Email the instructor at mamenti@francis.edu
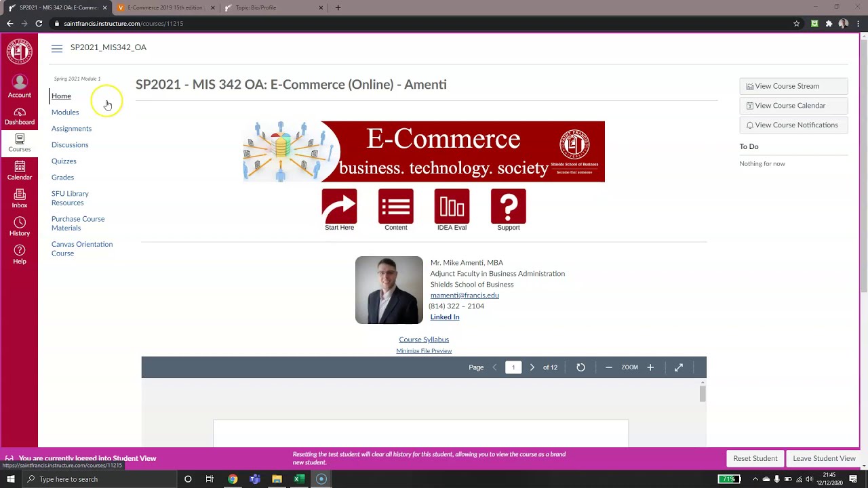This screenshot has width=868, height=488. (465, 296)
